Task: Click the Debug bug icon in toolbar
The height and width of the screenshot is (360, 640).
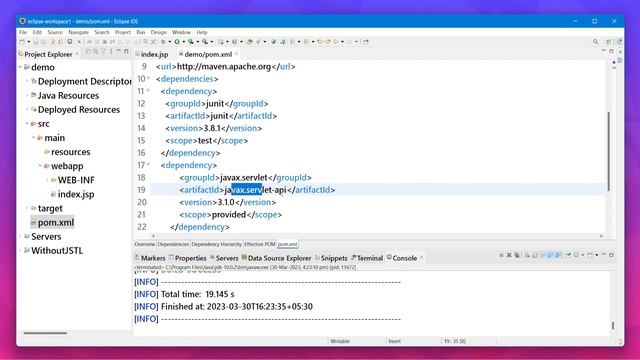Action: 162,42
